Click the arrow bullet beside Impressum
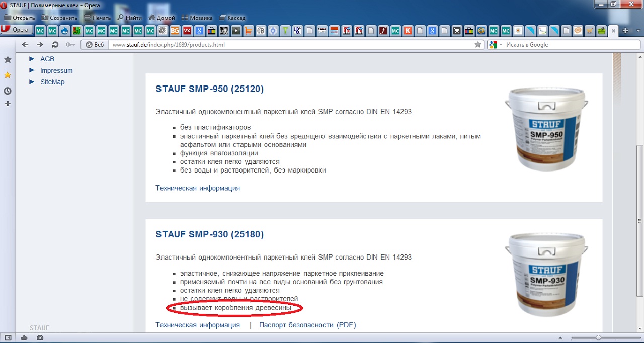644x343 pixels. pos(31,70)
